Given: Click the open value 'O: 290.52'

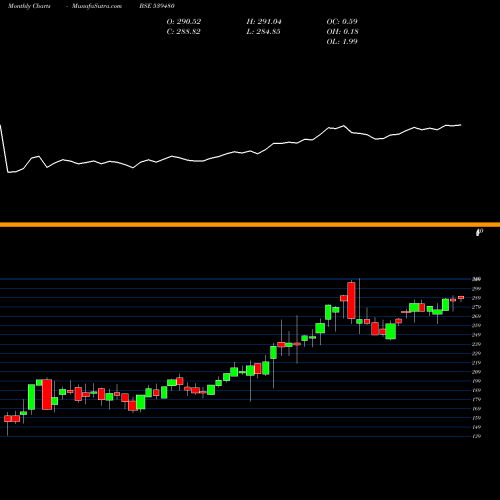Looking at the screenshot, I should [x=184, y=22].
